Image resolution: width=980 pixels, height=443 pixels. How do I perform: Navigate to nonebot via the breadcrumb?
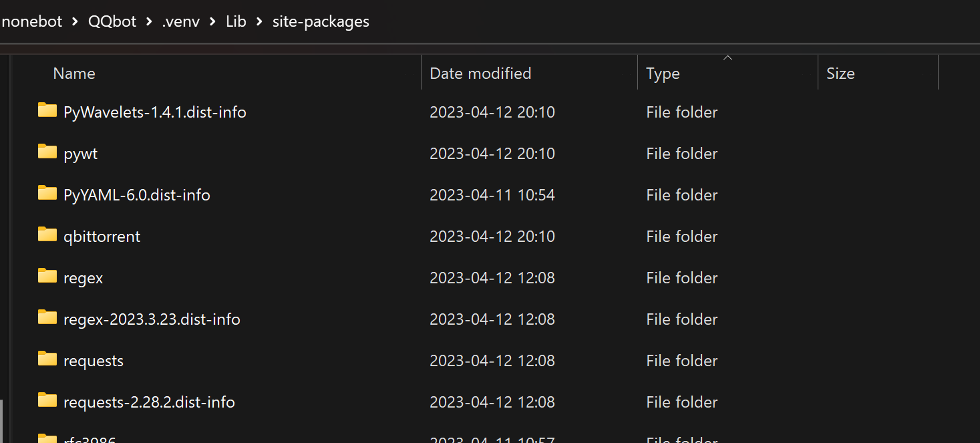coord(32,21)
